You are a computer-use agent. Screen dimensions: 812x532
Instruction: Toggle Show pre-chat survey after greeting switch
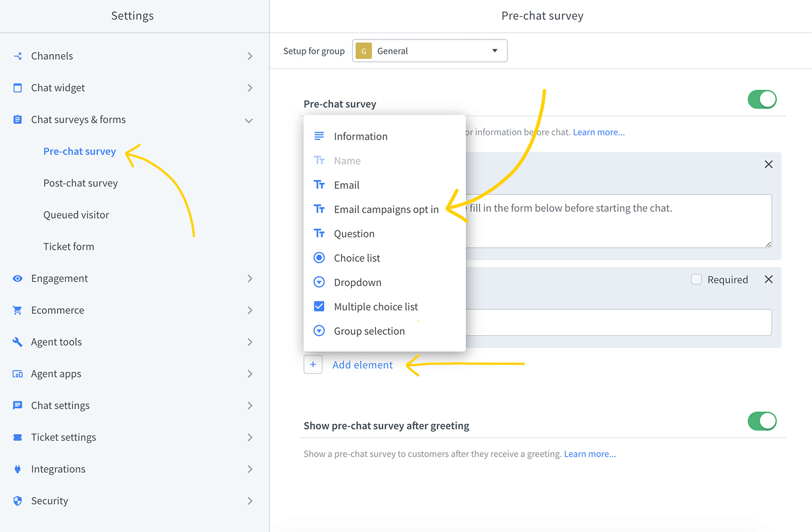coord(762,421)
